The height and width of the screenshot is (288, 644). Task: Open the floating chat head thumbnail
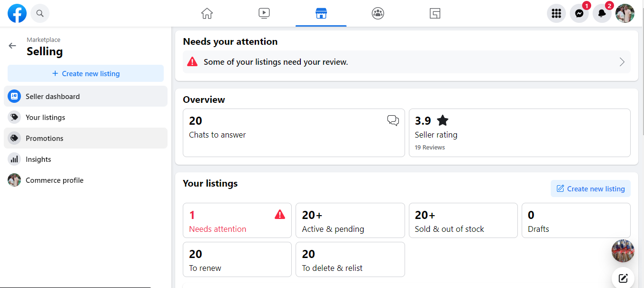(623, 251)
